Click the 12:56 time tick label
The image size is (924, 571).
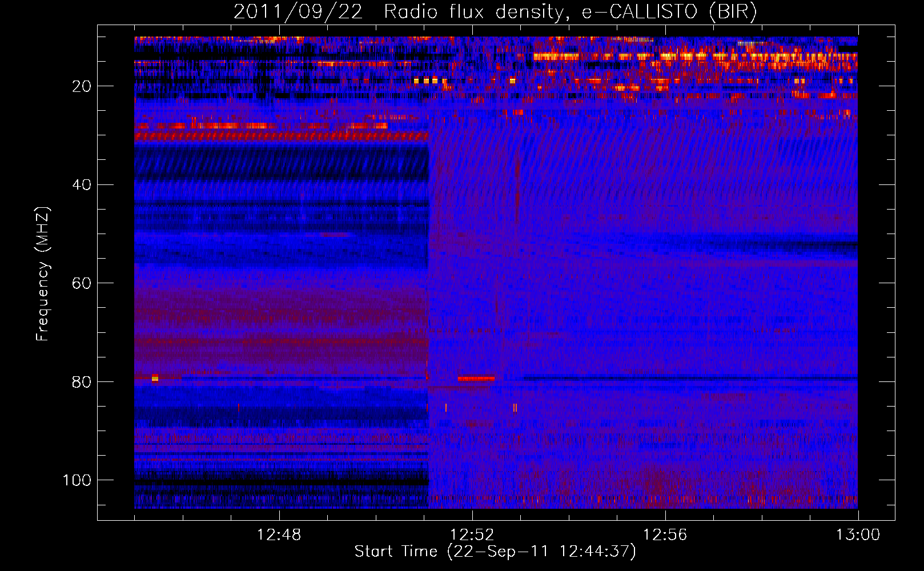(665, 534)
